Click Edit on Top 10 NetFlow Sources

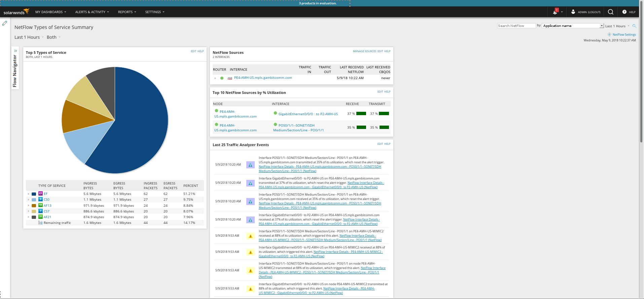[380, 92]
